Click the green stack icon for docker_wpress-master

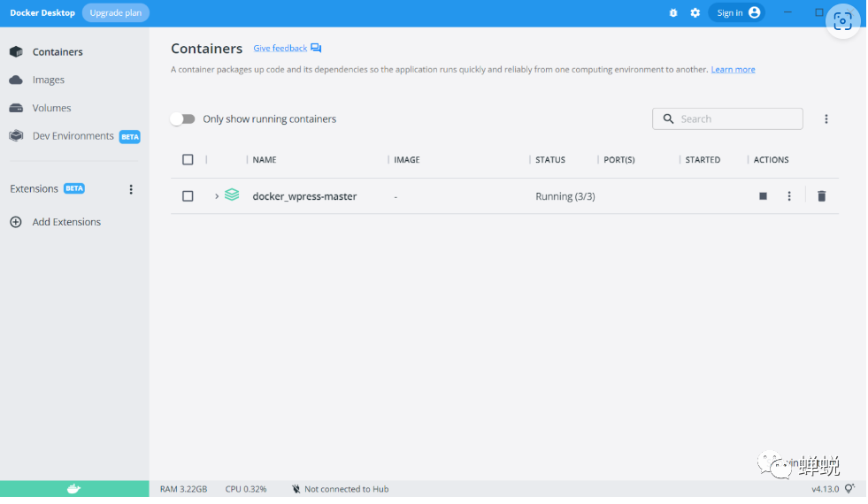pyautogui.click(x=232, y=195)
